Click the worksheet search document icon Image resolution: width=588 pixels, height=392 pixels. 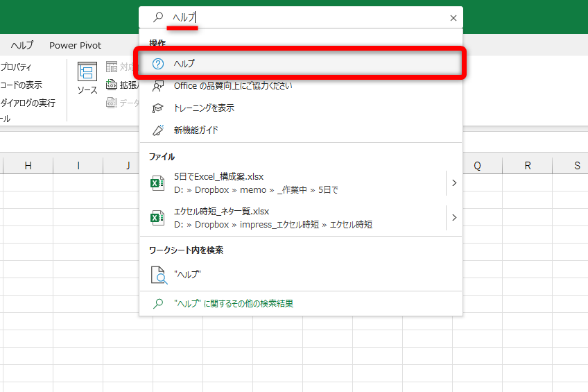(x=159, y=275)
